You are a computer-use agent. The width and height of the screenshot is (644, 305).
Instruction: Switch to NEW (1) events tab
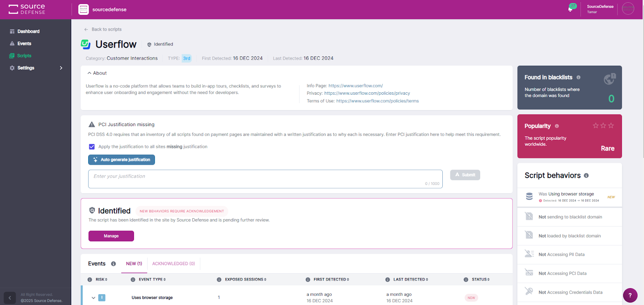pyautogui.click(x=134, y=264)
